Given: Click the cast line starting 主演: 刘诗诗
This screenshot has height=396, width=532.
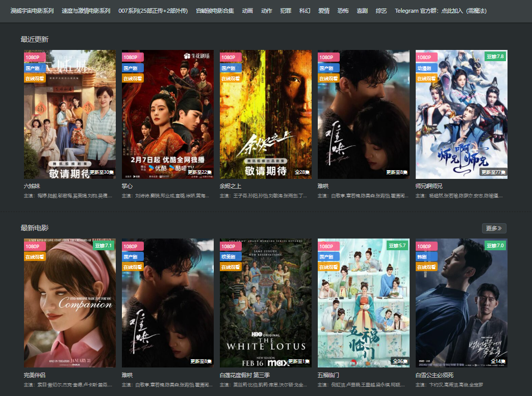Looking at the screenshot, I should [165, 196].
